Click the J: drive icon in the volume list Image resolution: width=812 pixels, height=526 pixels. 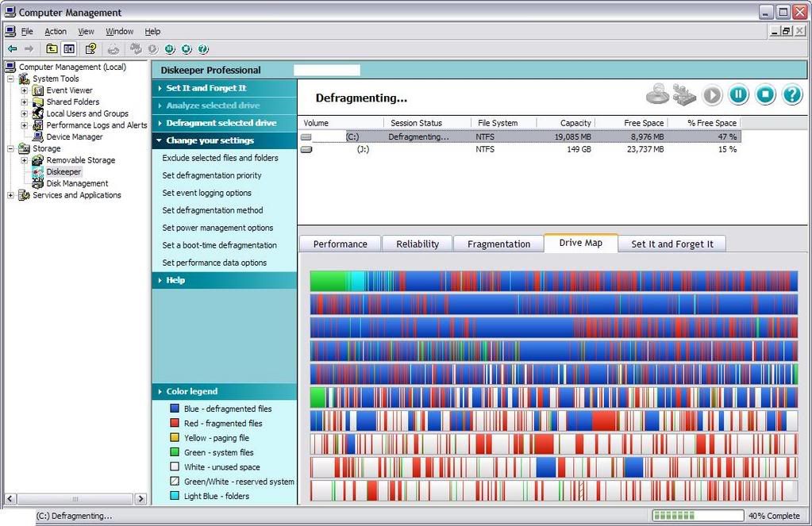tap(306, 149)
